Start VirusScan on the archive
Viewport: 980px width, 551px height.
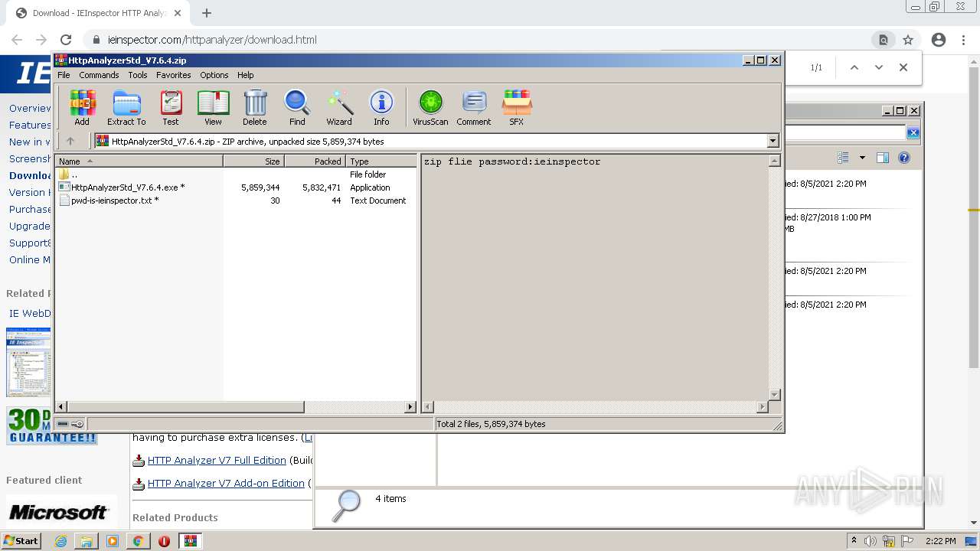[430, 108]
